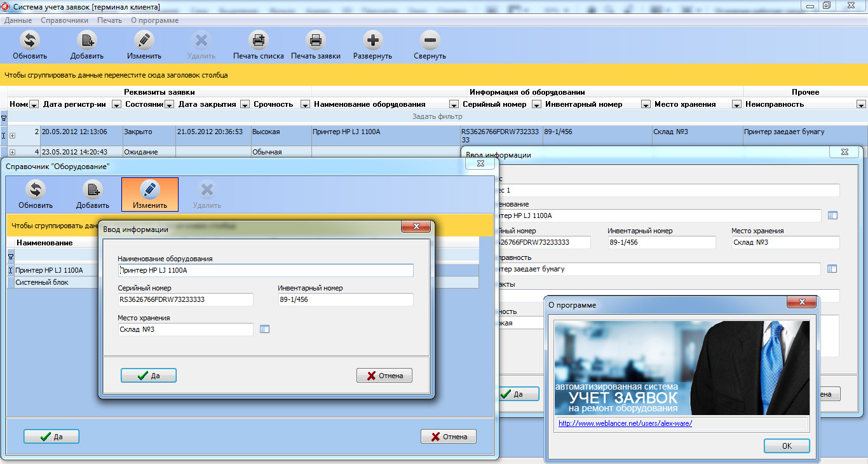Click Печать заявки printer icon

pos(316,41)
